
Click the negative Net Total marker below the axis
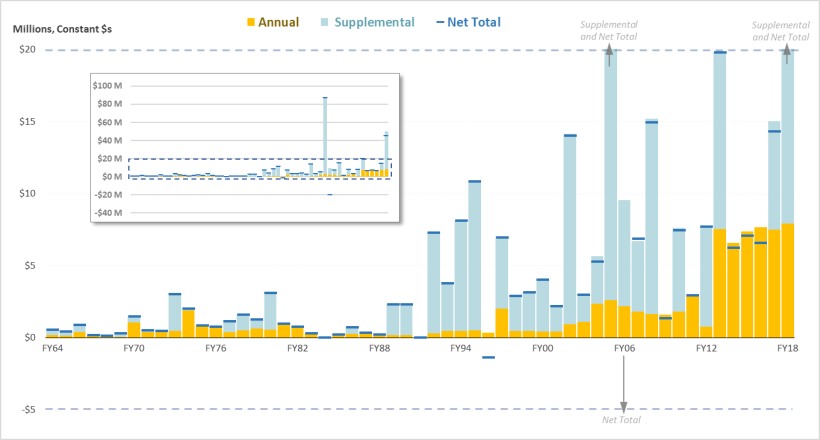(488, 357)
